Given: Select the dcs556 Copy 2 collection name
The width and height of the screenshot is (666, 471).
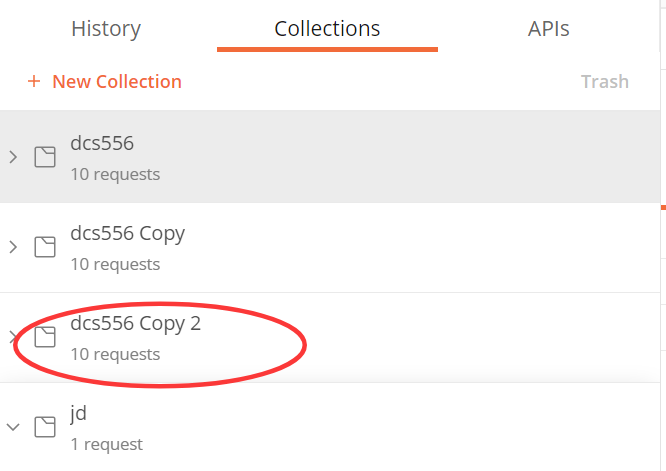Looking at the screenshot, I should tap(135, 323).
